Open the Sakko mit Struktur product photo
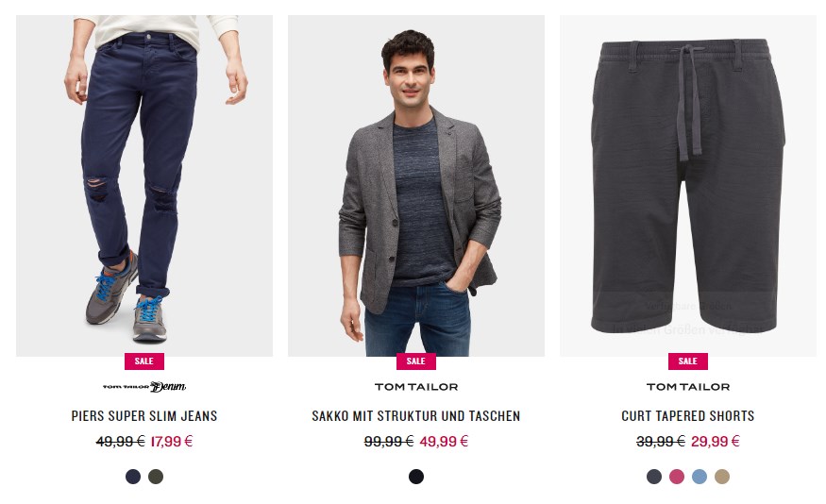 point(416,185)
